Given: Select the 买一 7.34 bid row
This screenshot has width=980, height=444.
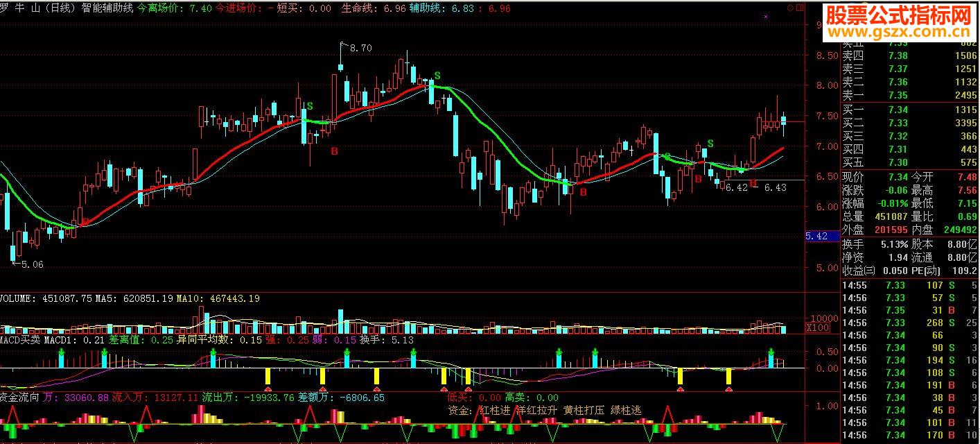Looking at the screenshot, I should coord(909,110).
